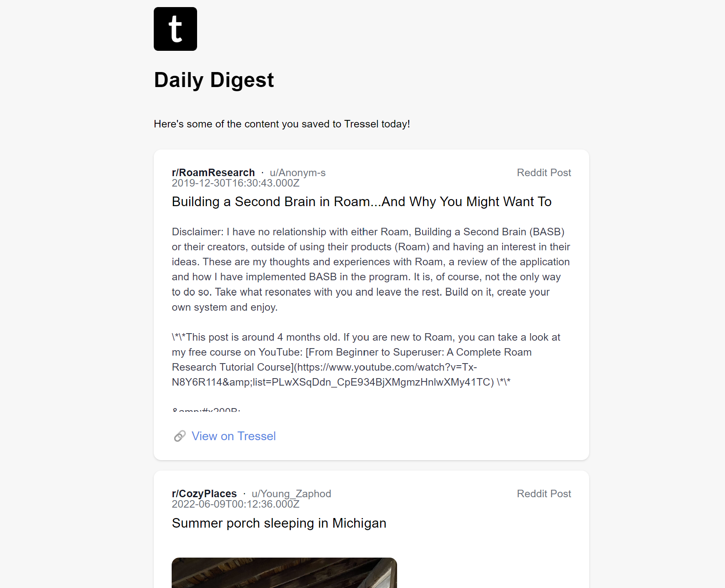Open the Building a Second Brain post title
725x588 pixels.
[361, 202]
